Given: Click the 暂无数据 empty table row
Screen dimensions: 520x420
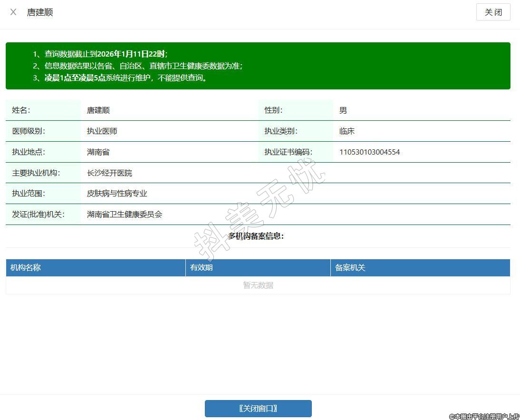Looking at the screenshot, I should coord(258,285).
